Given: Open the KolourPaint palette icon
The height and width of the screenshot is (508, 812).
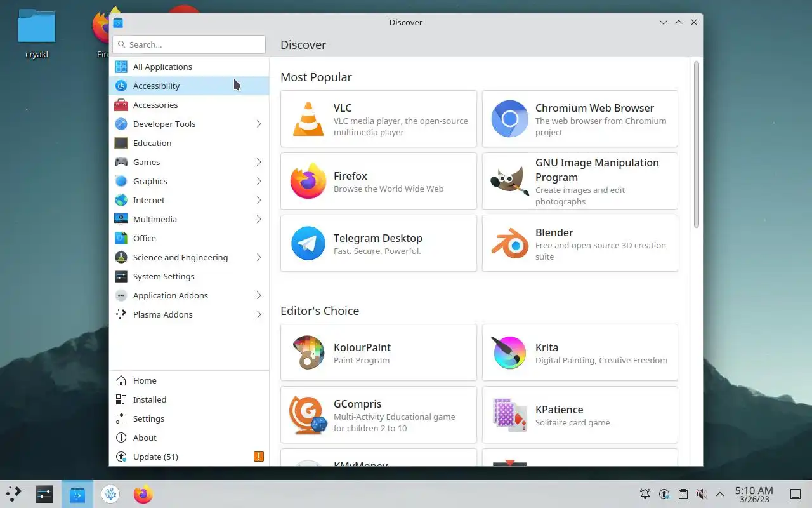Looking at the screenshot, I should click(x=308, y=352).
